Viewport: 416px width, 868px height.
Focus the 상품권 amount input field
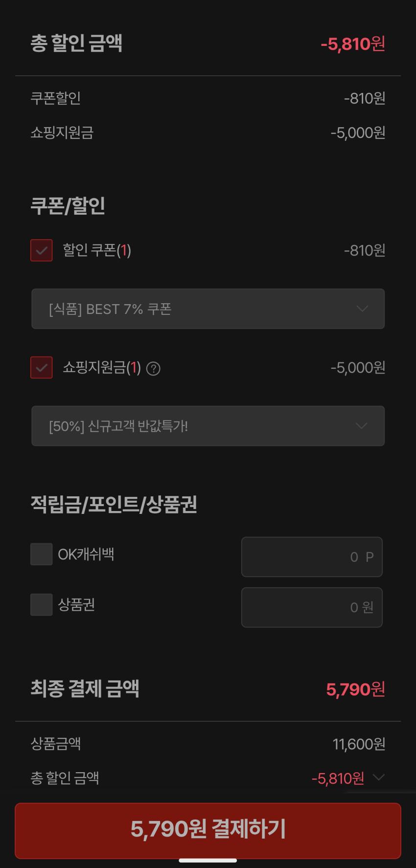pyautogui.click(x=311, y=607)
